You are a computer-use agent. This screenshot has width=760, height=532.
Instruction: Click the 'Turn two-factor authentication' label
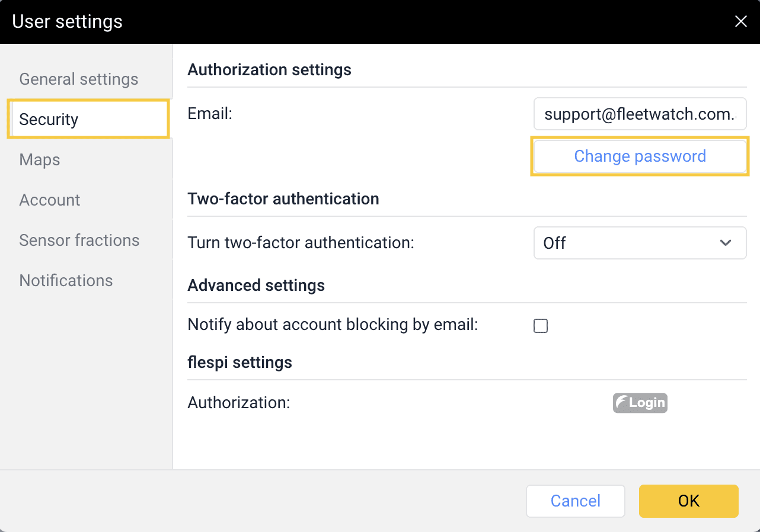point(301,243)
